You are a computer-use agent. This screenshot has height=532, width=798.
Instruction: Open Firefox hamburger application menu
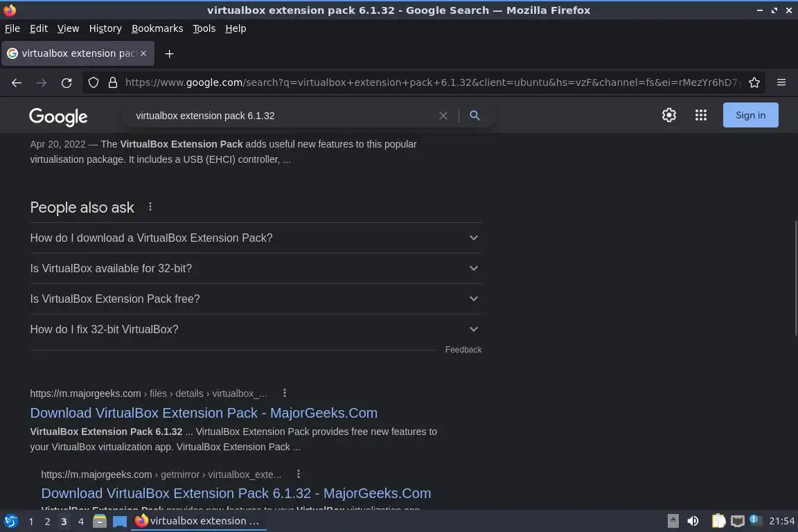[x=781, y=82]
